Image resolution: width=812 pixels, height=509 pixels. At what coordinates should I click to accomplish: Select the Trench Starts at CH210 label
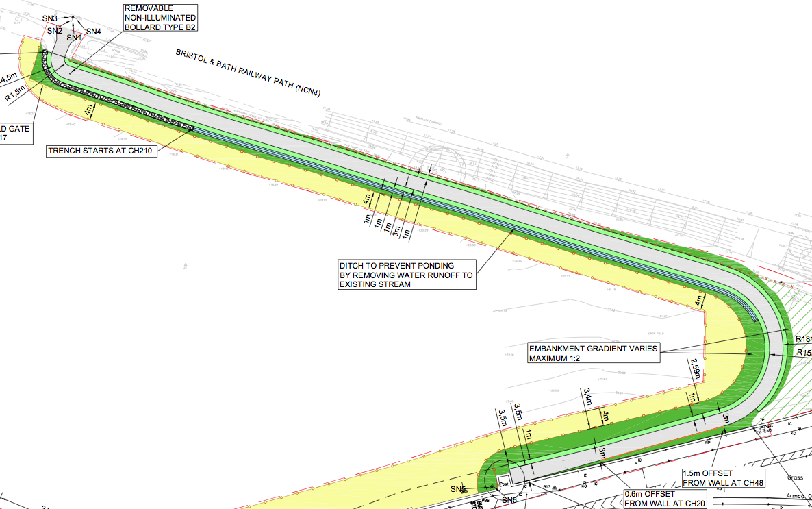point(101,151)
